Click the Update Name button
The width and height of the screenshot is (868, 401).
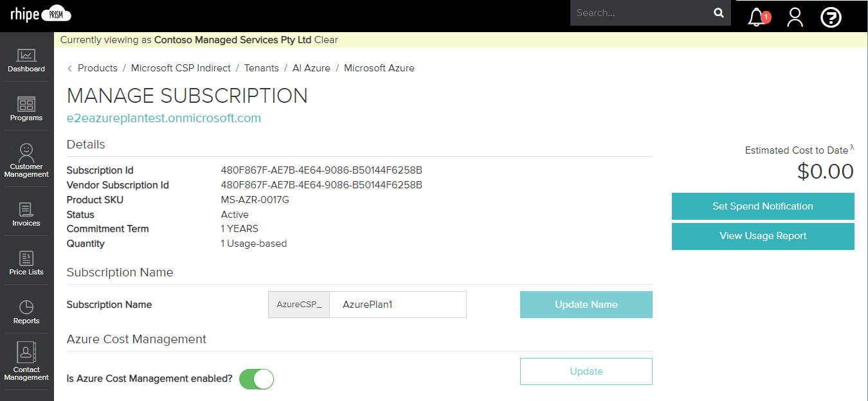coord(586,305)
